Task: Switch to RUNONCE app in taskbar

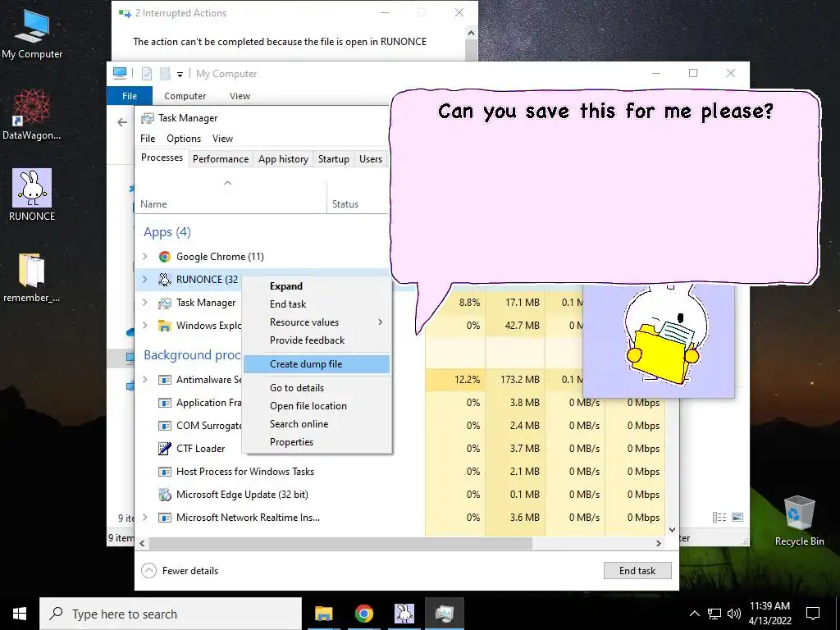Action: pos(404,614)
